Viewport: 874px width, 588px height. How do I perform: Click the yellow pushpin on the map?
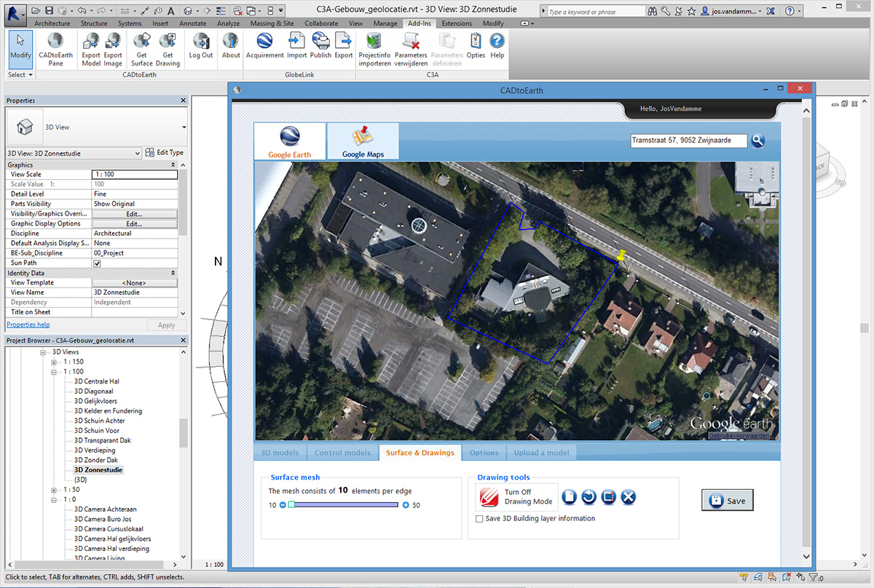(622, 255)
